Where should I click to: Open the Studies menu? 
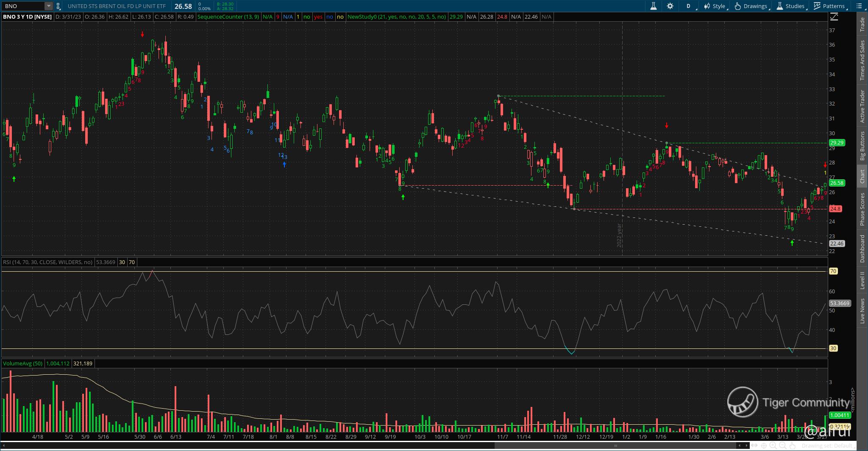(791, 6)
